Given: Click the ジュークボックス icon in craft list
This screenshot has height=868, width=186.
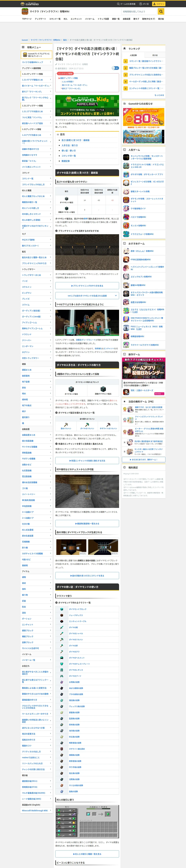Looking at the screenshot, I should 61,615.
